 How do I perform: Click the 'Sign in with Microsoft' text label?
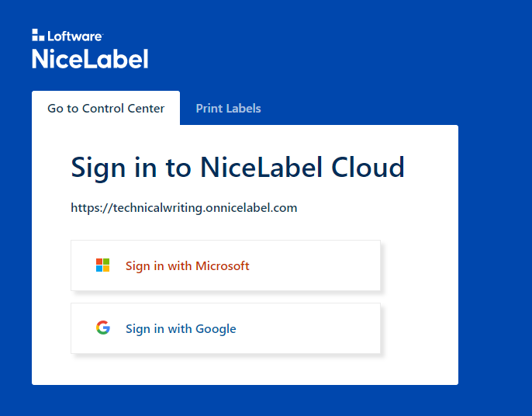tap(187, 265)
